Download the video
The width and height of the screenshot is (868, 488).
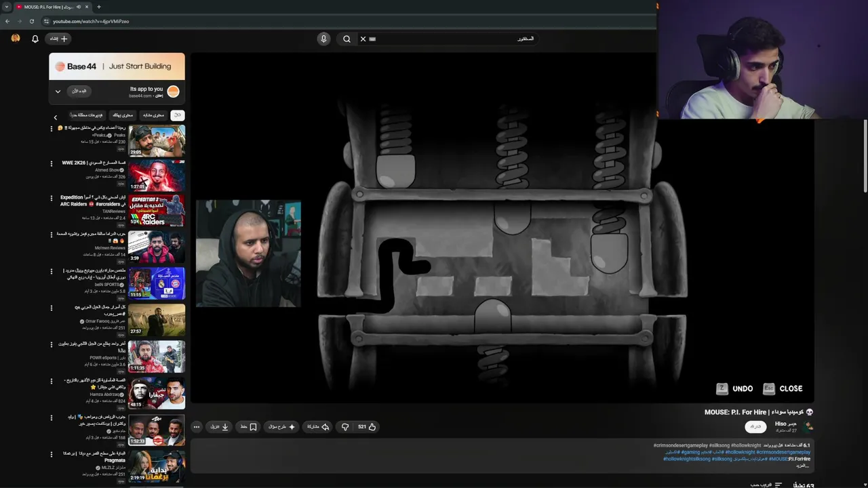(220, 427)
